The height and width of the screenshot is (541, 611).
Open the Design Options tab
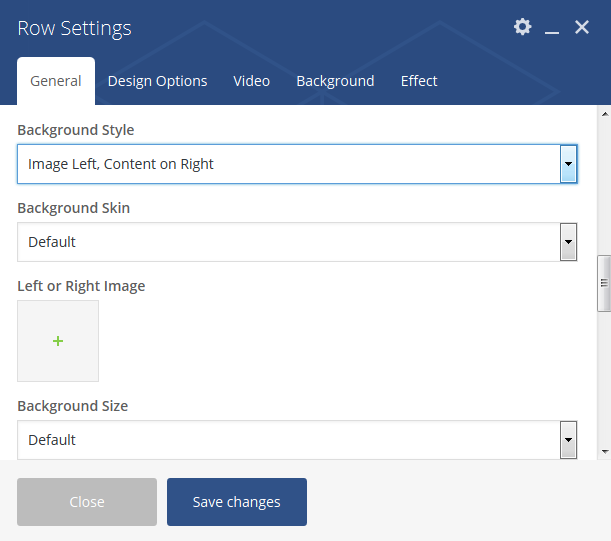click(x=157, y=81)
